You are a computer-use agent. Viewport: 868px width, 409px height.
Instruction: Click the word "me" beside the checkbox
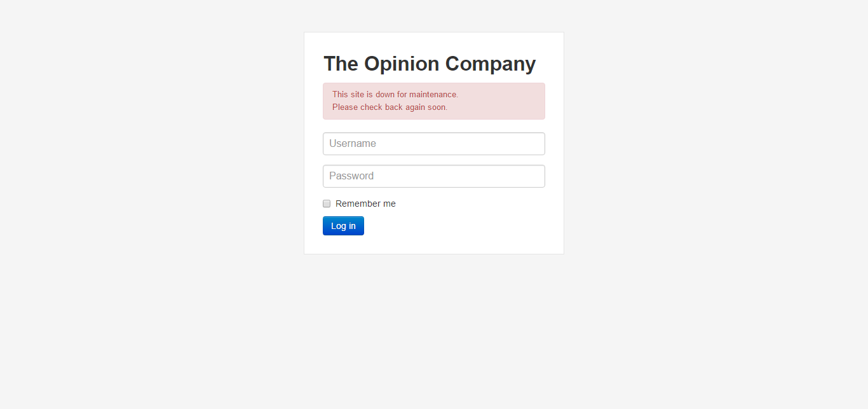click(389, 204)
